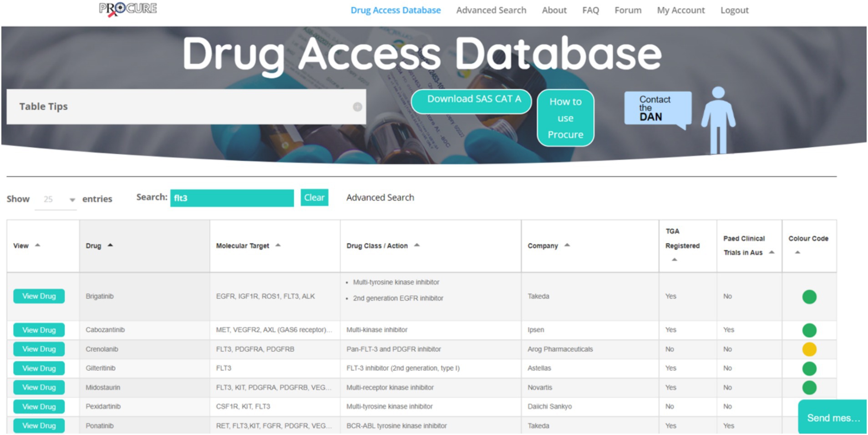Click the Procure logo
868x435 pixels.
tap(128, 9)
